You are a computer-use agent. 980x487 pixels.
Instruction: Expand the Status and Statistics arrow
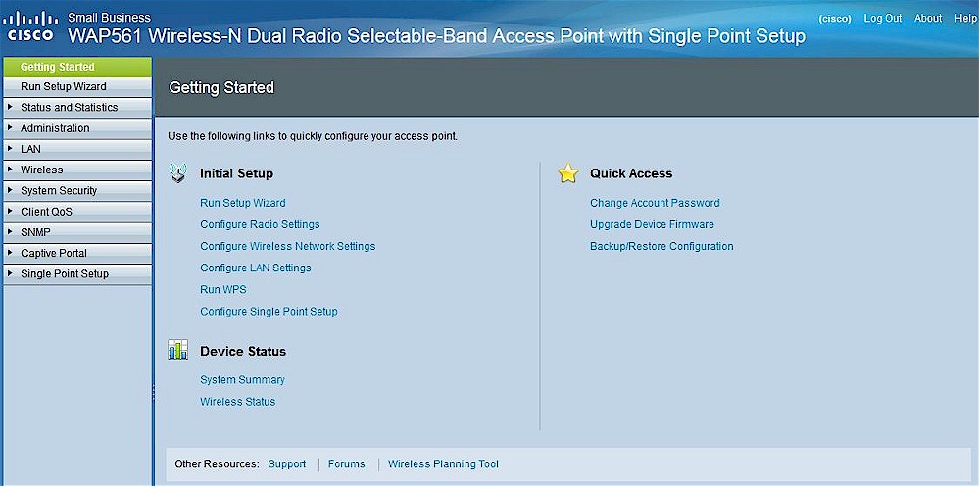(x=10, y=107)
